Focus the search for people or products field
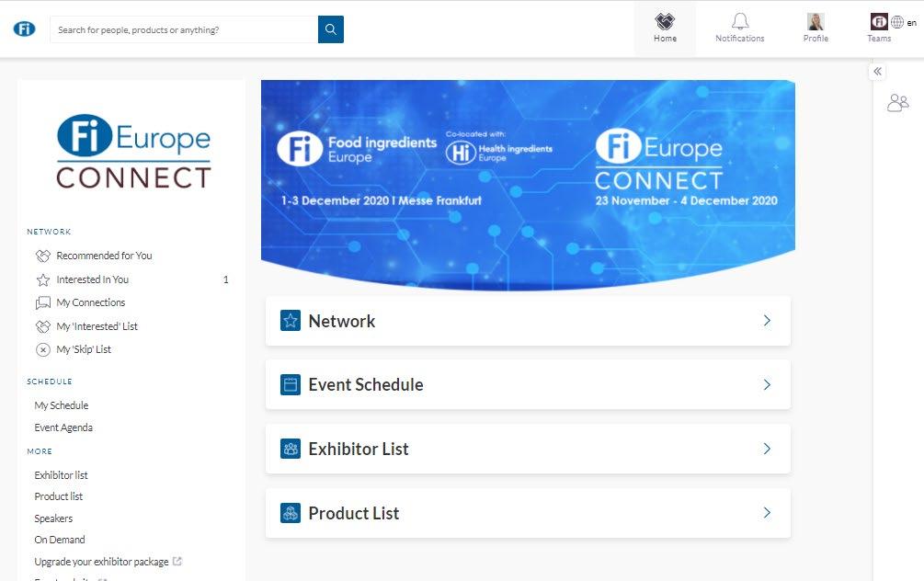Image resolution: width=924 pixels, height=581 pixels. pyautogui.click(x=184, y=29)
